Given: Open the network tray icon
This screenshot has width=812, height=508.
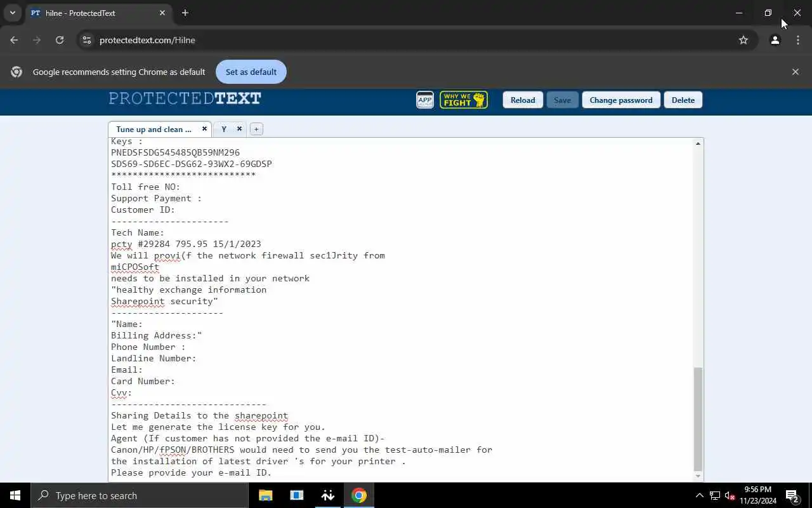Looking at the screenshot, I should click(x=715, y=495).
